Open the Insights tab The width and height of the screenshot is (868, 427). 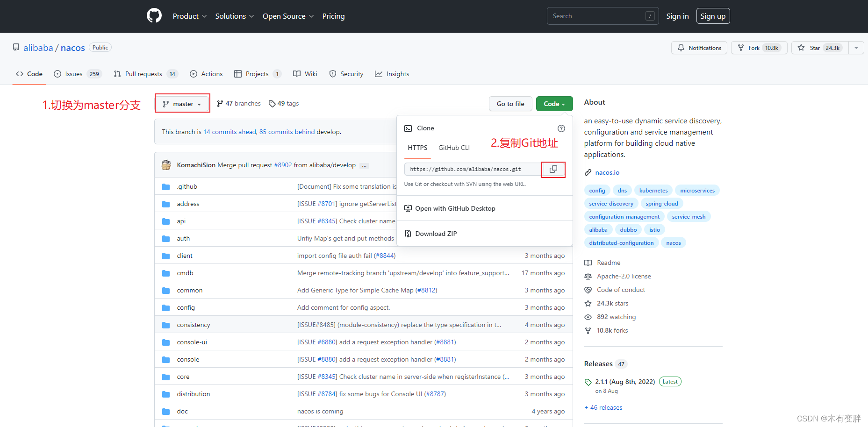pos(392,74)
